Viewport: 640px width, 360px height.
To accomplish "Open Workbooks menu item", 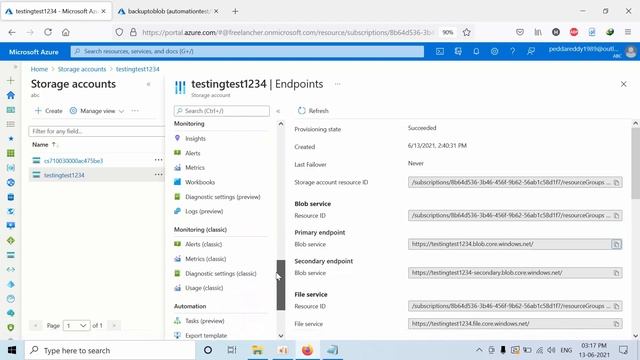I will (200, 182).
